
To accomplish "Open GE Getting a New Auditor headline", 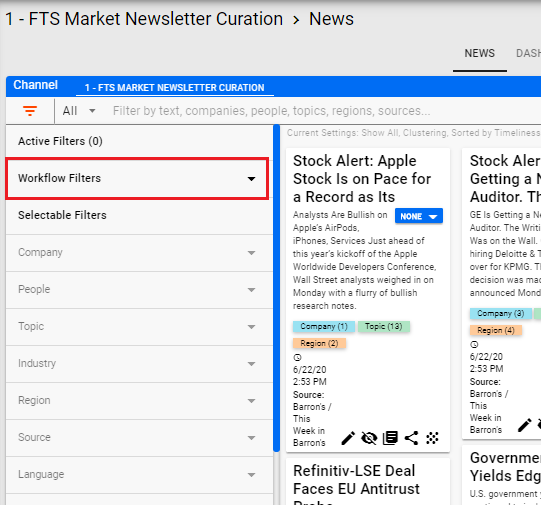I will click(505, 179).
